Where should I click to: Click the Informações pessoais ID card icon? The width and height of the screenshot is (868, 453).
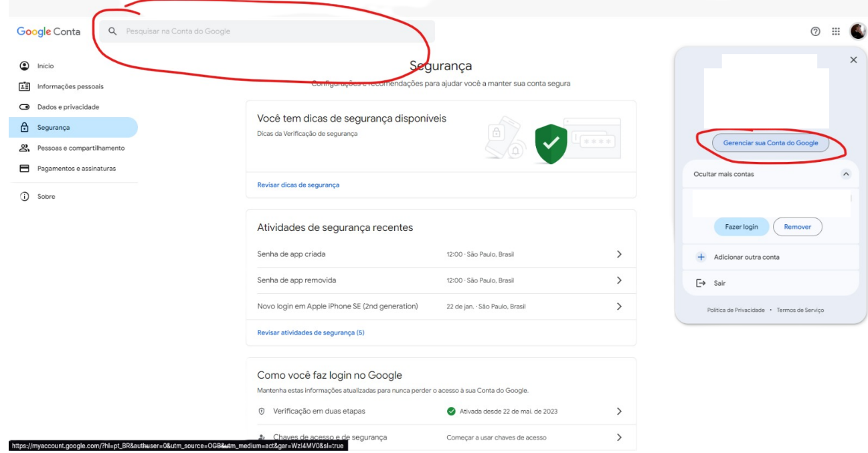[x=25, y=86]
